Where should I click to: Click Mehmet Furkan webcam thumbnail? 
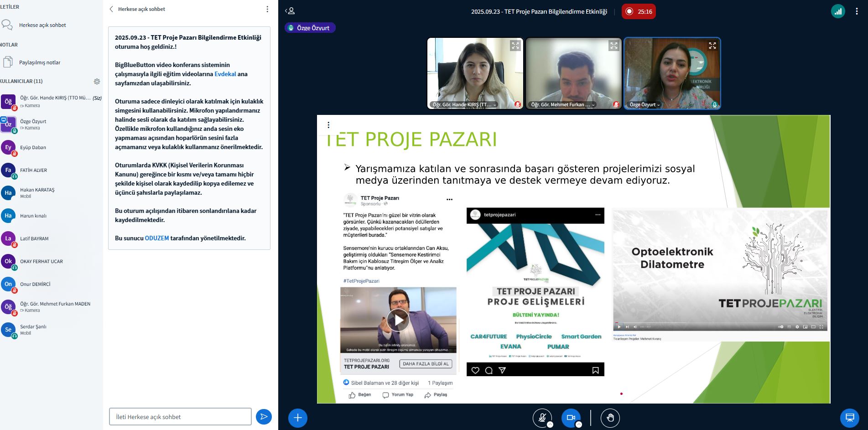(574, 73)
